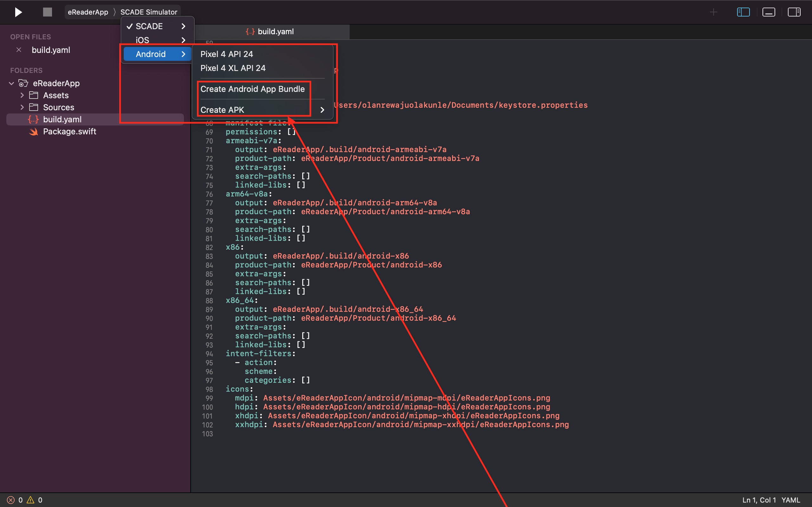Viewport: 812px width, 507px height.
Task: Expand the Sources folder
Action: click(22, 107)
